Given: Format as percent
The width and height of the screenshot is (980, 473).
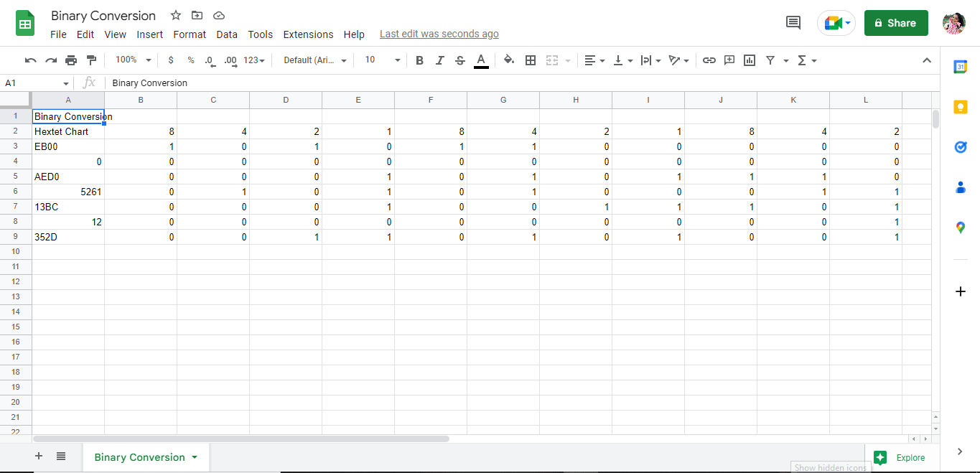Looking at the screenshot, I should (190, 60).
